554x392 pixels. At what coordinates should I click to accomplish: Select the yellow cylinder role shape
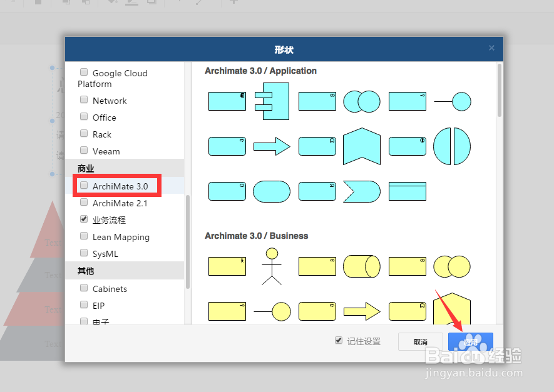point(362,266)
